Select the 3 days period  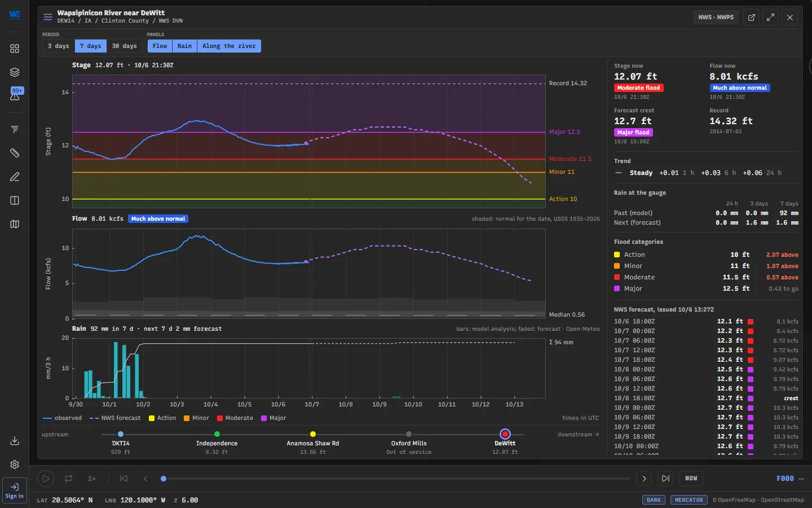coord(59,46)
